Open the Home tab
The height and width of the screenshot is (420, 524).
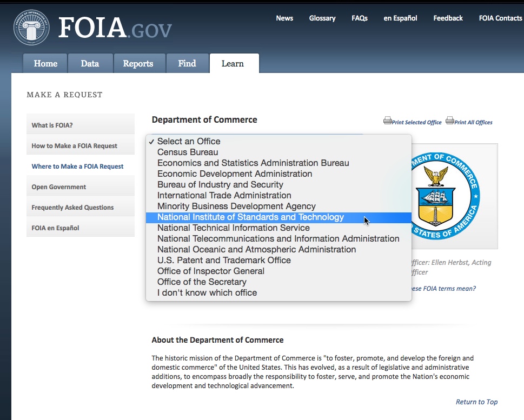tap(45, 64)
